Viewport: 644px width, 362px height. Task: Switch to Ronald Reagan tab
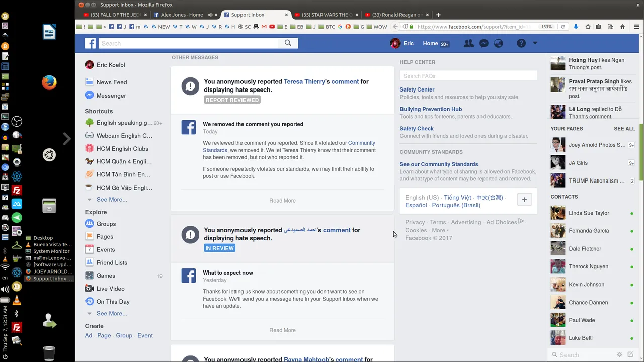397,15
